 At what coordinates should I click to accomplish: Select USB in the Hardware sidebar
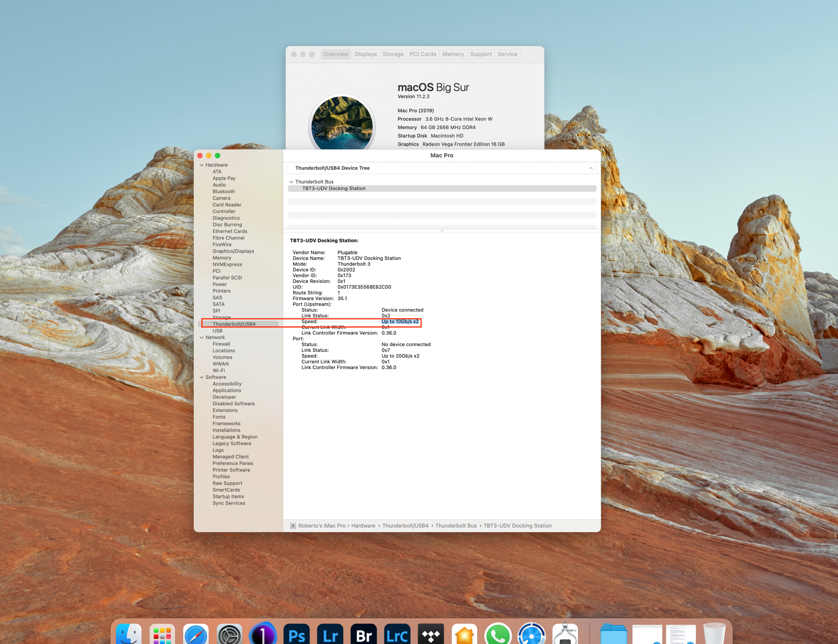(217, 331)
